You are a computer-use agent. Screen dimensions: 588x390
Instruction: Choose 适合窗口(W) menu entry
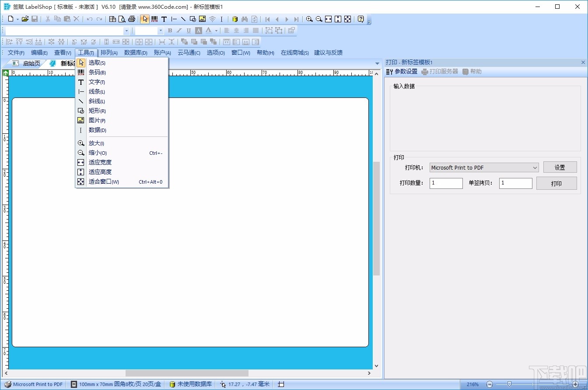point(122,182)
